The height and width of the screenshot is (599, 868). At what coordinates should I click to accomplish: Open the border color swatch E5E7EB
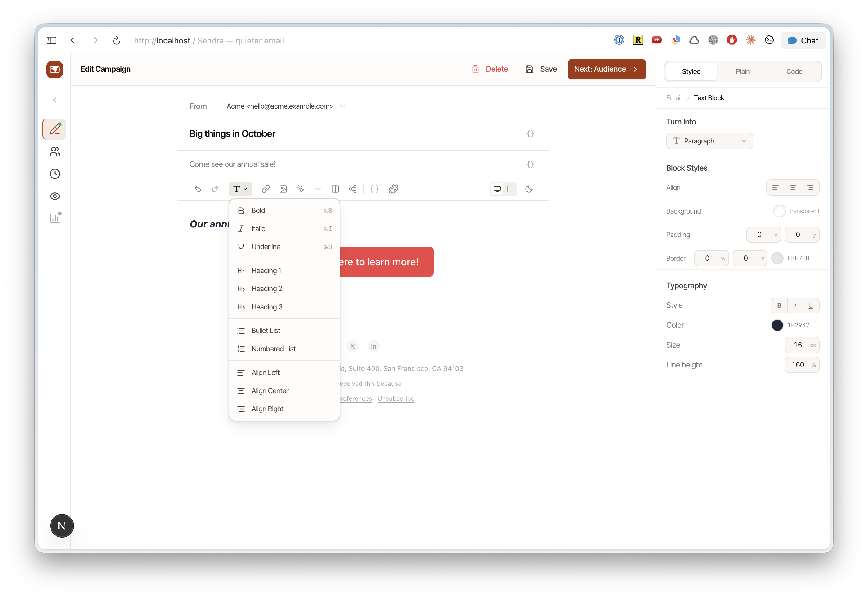click(777, 258)
